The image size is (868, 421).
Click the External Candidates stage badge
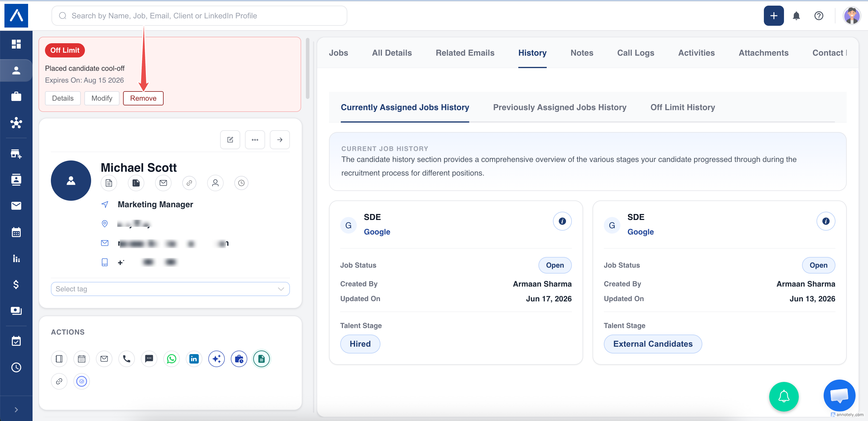(x=653, y=344)
